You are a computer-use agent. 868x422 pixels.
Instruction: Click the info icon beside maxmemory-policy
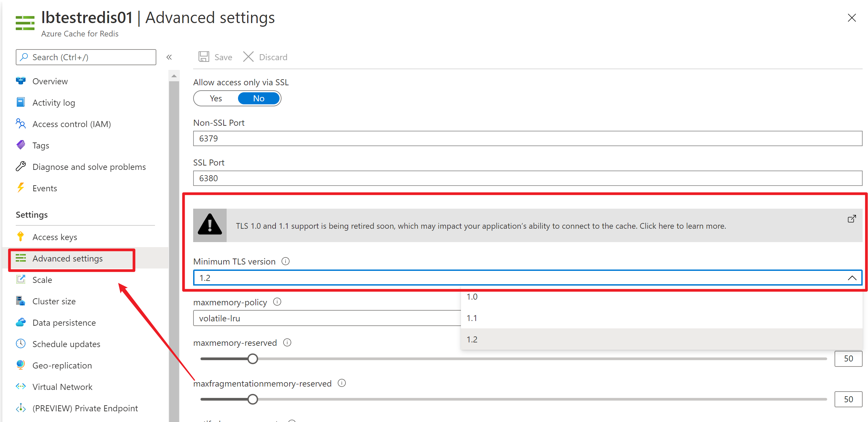click(277, 302)
